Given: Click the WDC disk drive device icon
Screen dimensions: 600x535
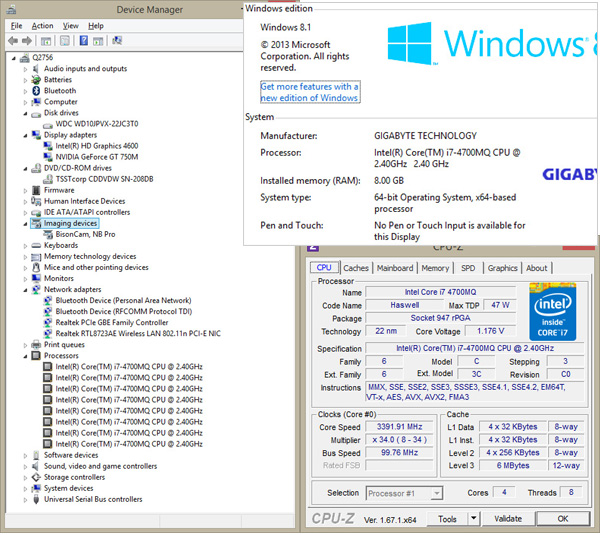Looking at the screenshot, I should tap(48, 125).
